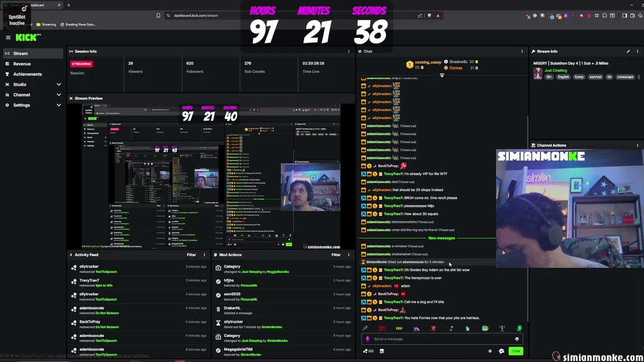
Task: Click the hash grid extension icon
Action: pyautogui.click(x=597, y=16)
